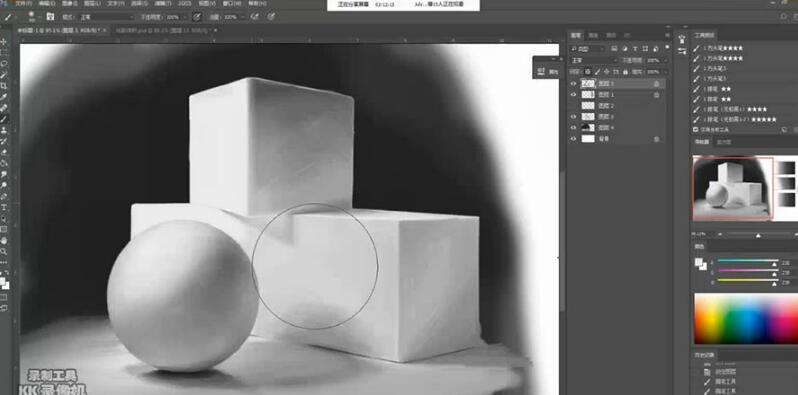Expand the layer opacity dropdown arrow
798x395 pixels.
click(666, 61)
